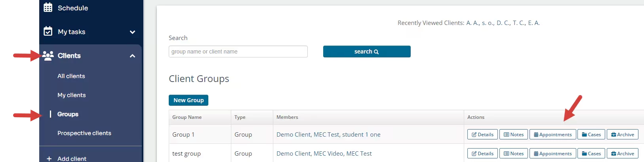644x162 pixels.
Task: Expand the My tasks chevron
Action: pos(132,32)
